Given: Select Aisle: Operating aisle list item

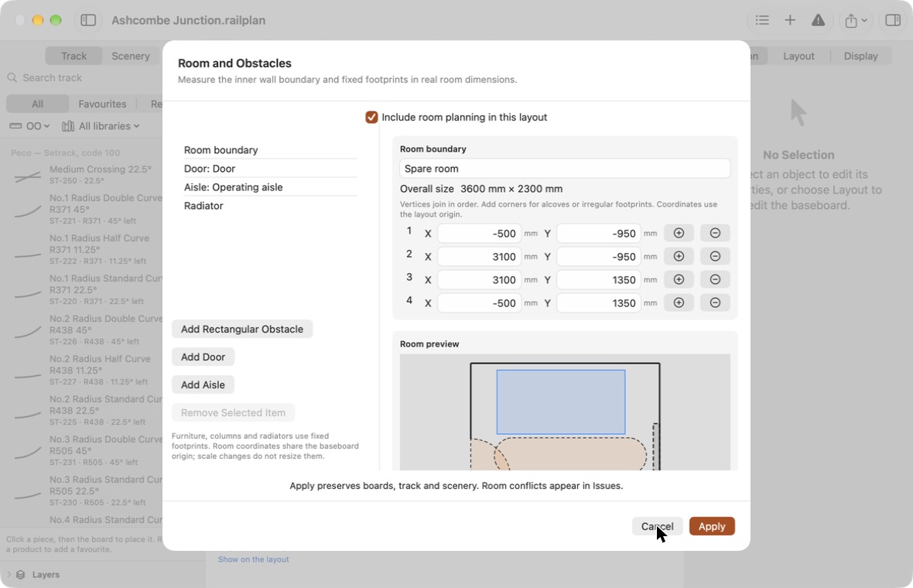Looking at the screenshot, I should pyautogui.click(x=270, y=187).
